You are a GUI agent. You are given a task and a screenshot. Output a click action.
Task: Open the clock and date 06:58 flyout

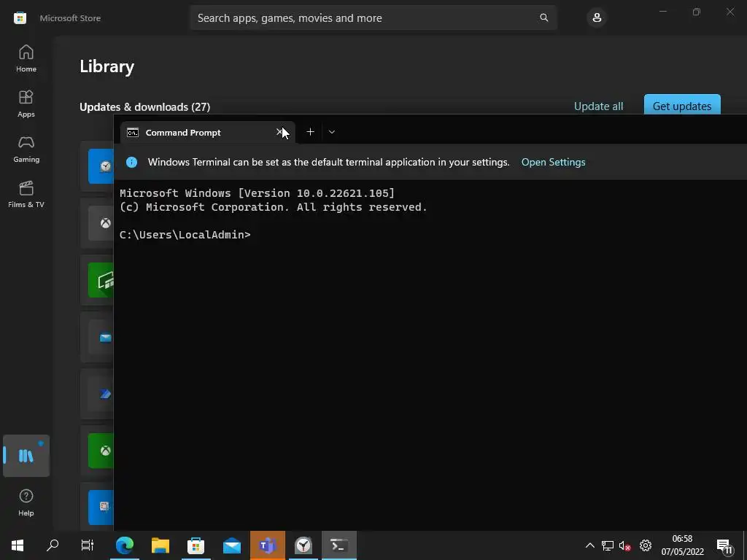click(x=682, y=545)
